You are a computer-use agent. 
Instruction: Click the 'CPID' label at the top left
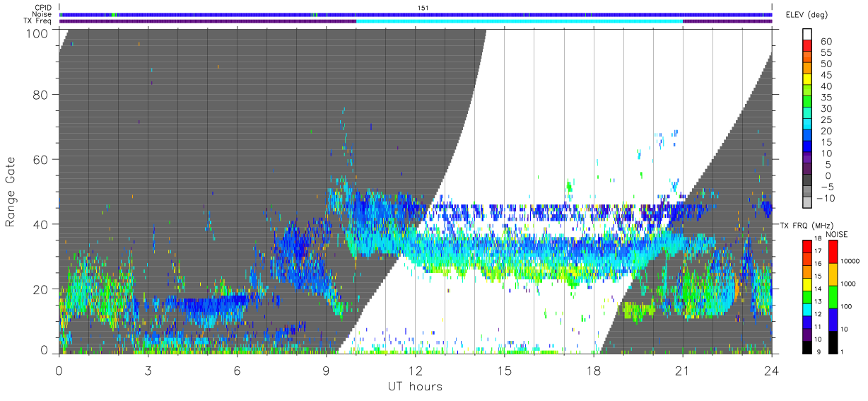point(43,8)
